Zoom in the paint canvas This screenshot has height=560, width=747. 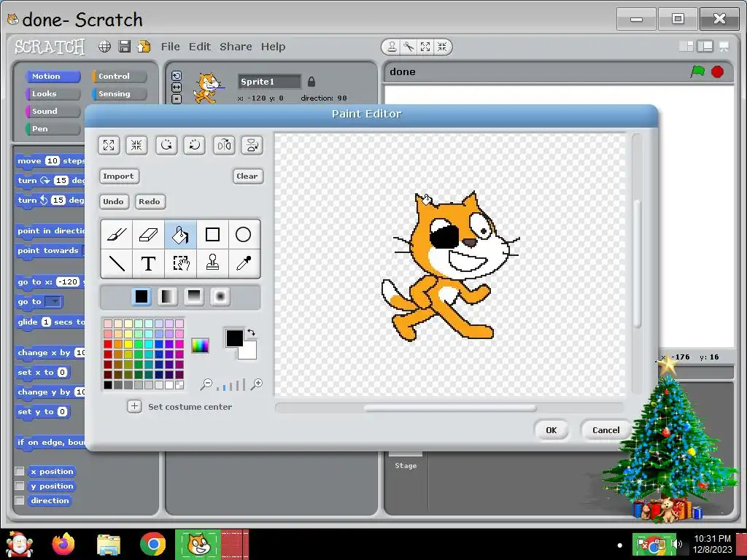click(257, 384)
